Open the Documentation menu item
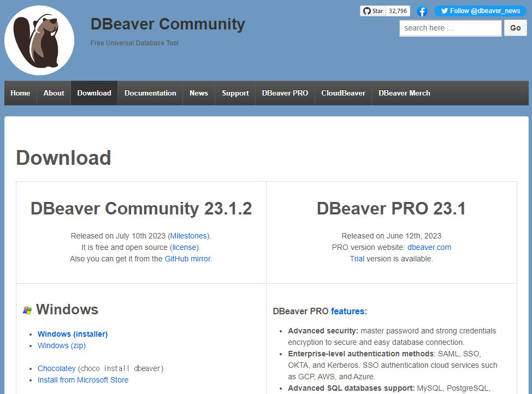532x394 pixels. [x=150, y=93]
